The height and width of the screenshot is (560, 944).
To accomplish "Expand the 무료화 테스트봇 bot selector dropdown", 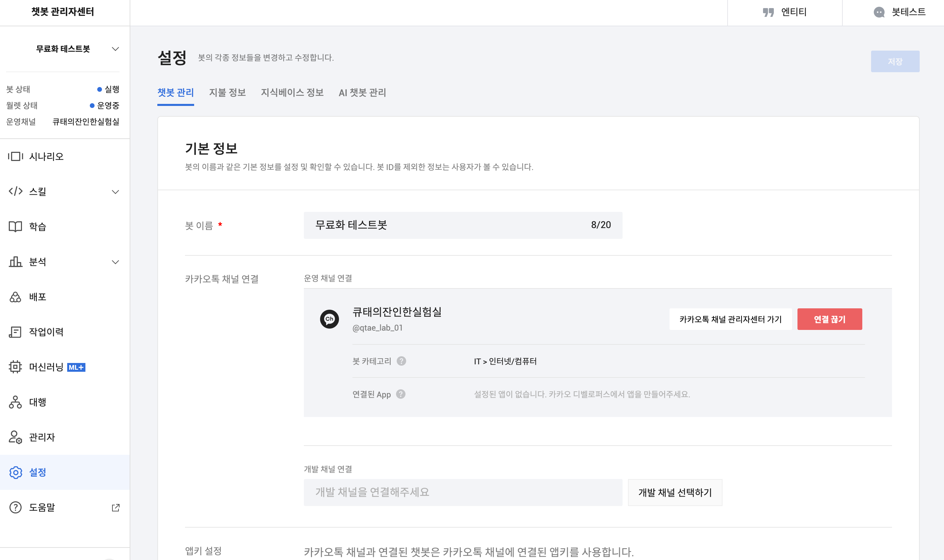I will (115, 49).
